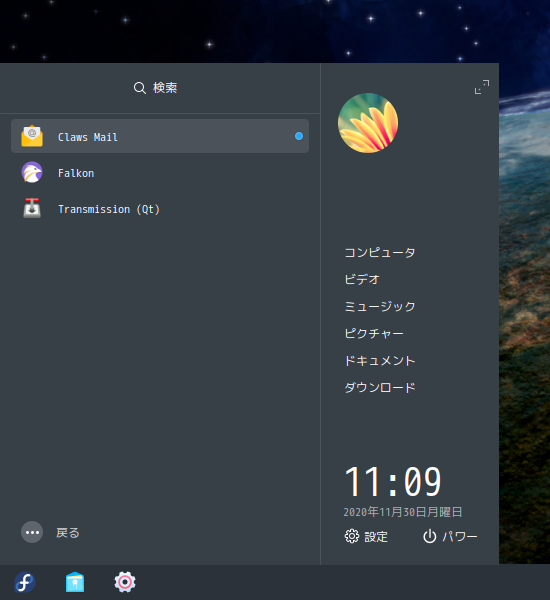Click the date 2020年11月30日月曜日
This screenshot has height=600, width=550.
[x=403, y=512]
